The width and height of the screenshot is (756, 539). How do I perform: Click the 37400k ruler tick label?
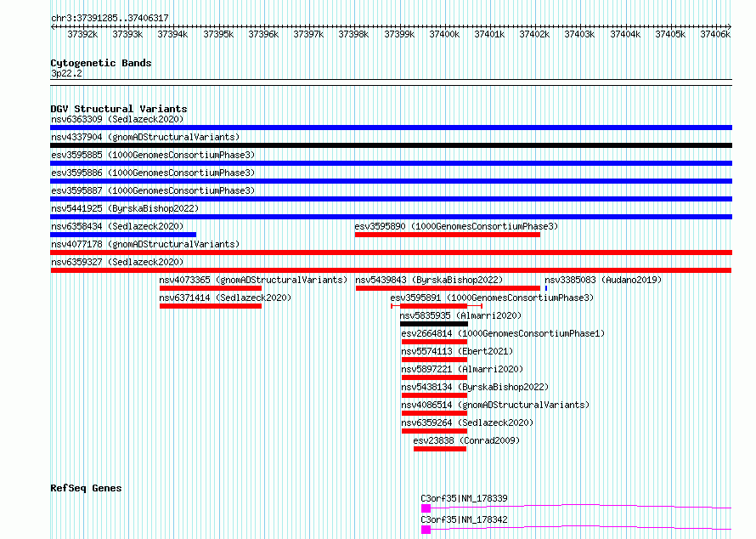tap(444, 34)
